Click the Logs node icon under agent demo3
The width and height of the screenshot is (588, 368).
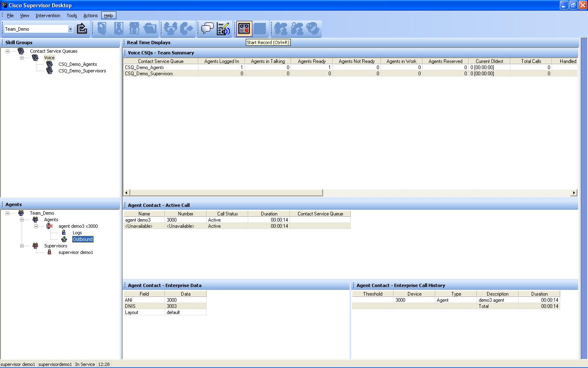click(64, 233)
